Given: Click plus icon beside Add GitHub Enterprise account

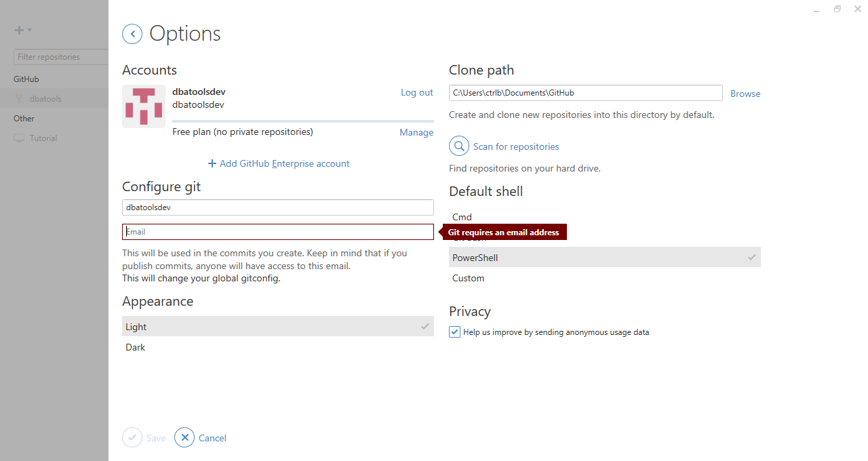Looking at the screenshot, I should tap(212, 163).
